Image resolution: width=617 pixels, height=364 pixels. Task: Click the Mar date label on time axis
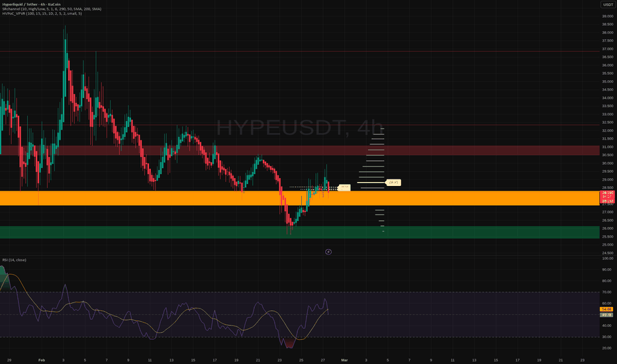(x=344, y=360)
